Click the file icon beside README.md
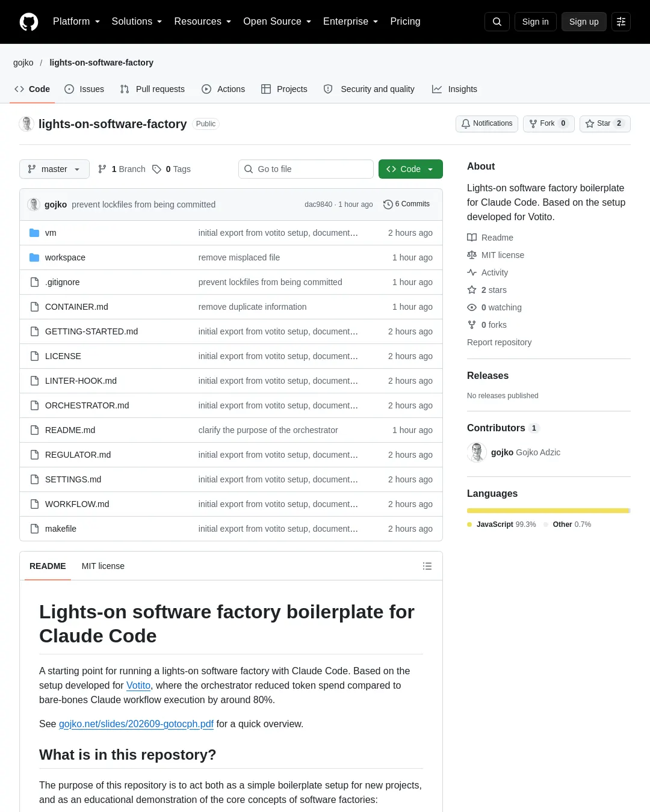650x812 pixels. tap(34, 430)
